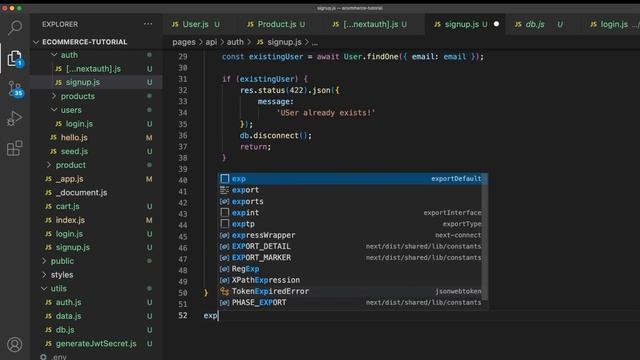Choose 'XPathExpression' suggestion

(350, 280)
